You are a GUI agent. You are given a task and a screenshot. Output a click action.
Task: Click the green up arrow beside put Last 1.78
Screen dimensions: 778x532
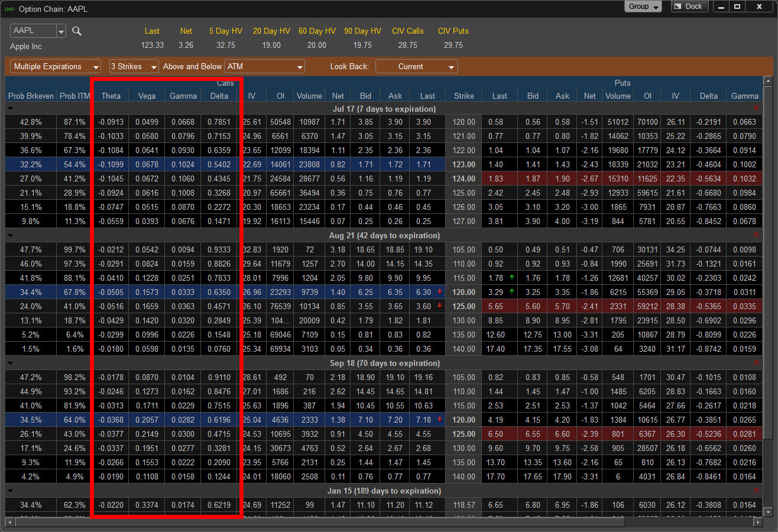[511, 278]
